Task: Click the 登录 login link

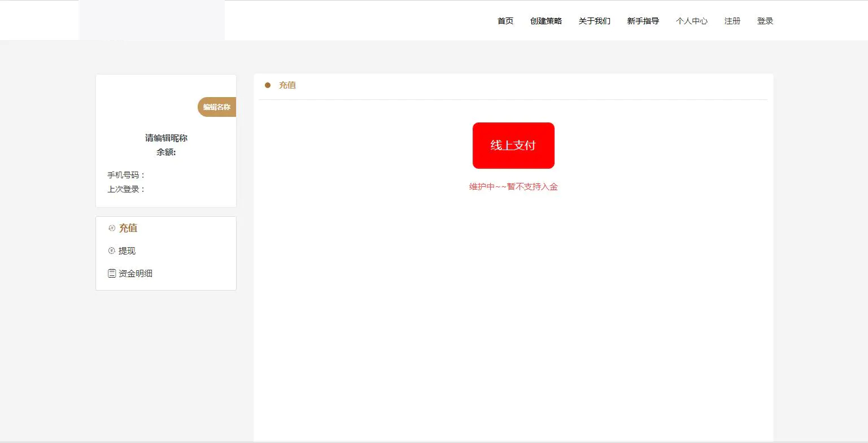Action: tap(765, 21)
